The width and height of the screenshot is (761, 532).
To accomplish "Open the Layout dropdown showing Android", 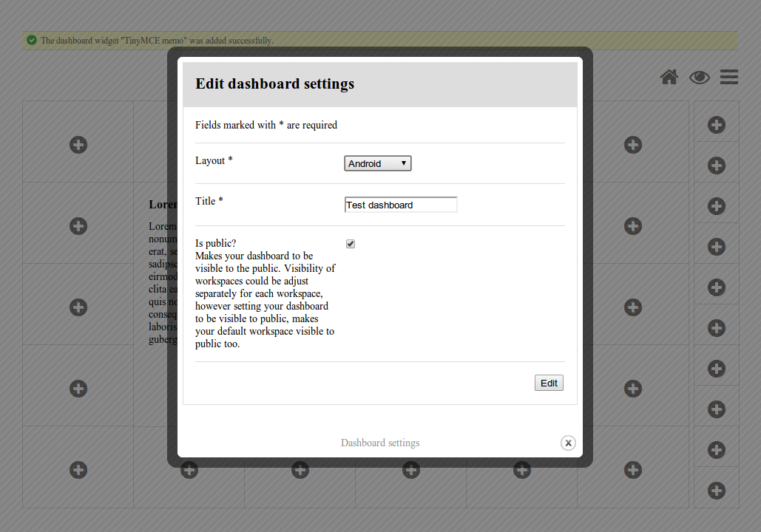I will pyautogui.click(x=377, y=163).
